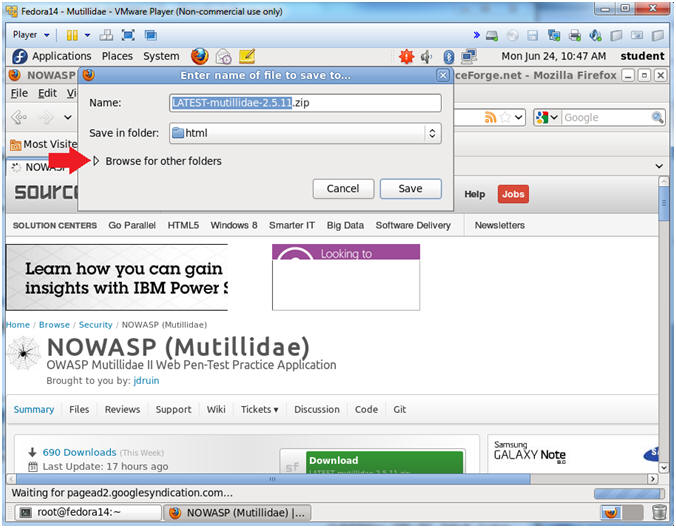
Task: Switch to the Git tab
Action: click(x=399, y=409)
